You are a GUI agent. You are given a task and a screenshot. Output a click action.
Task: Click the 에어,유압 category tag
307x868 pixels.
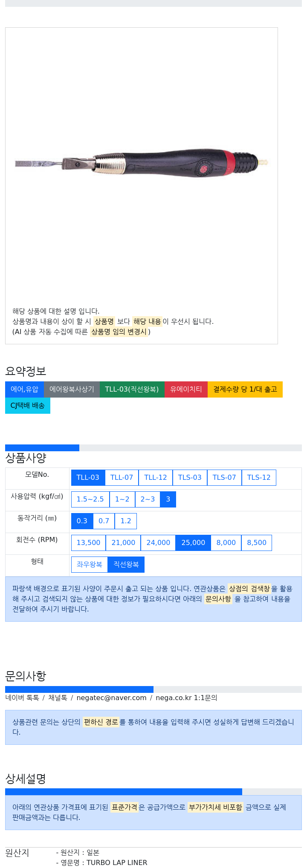[x=24, y=389]
